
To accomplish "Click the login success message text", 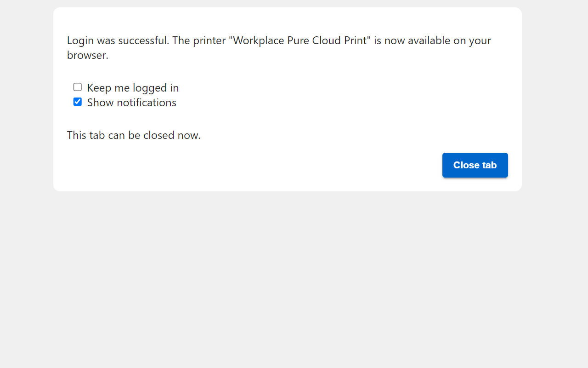I will coord(279,40).
